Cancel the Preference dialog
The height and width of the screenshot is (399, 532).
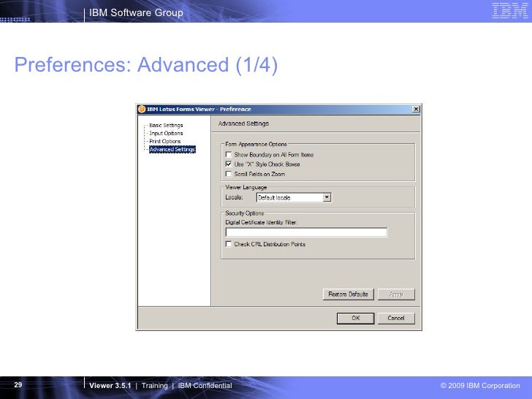396,319
